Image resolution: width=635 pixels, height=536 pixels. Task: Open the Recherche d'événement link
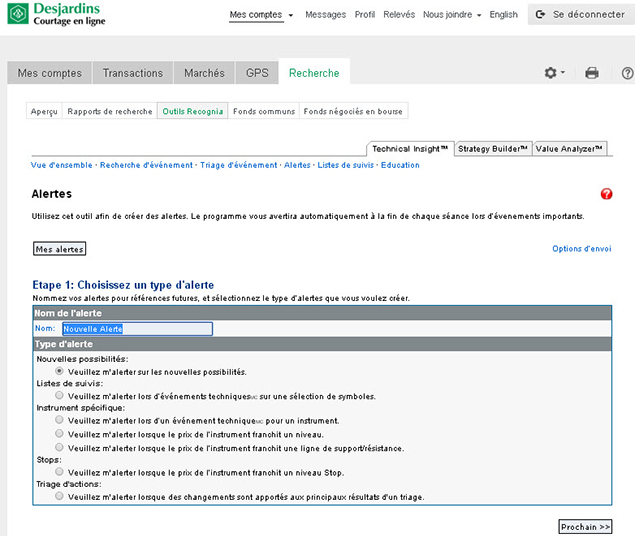(146, 165)
